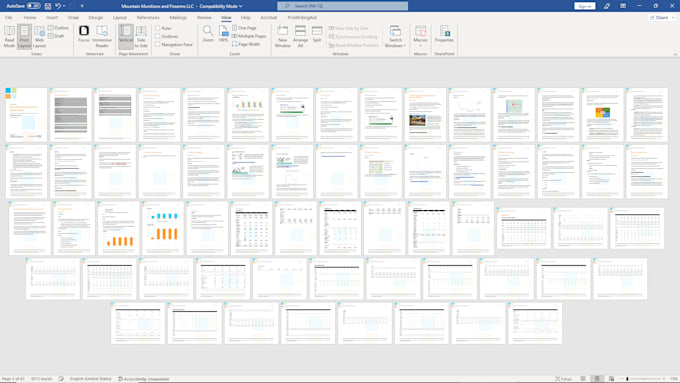Open the Zoom dialog magnifier
Screen dimensions: 680x383
pos(208,34)
